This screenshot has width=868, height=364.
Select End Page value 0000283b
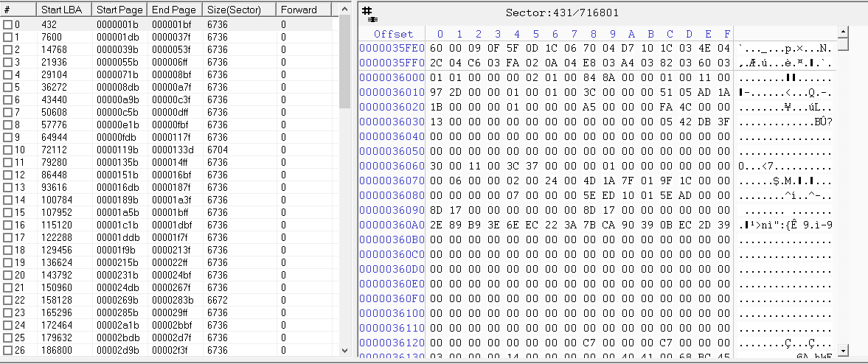pos(173,300)
